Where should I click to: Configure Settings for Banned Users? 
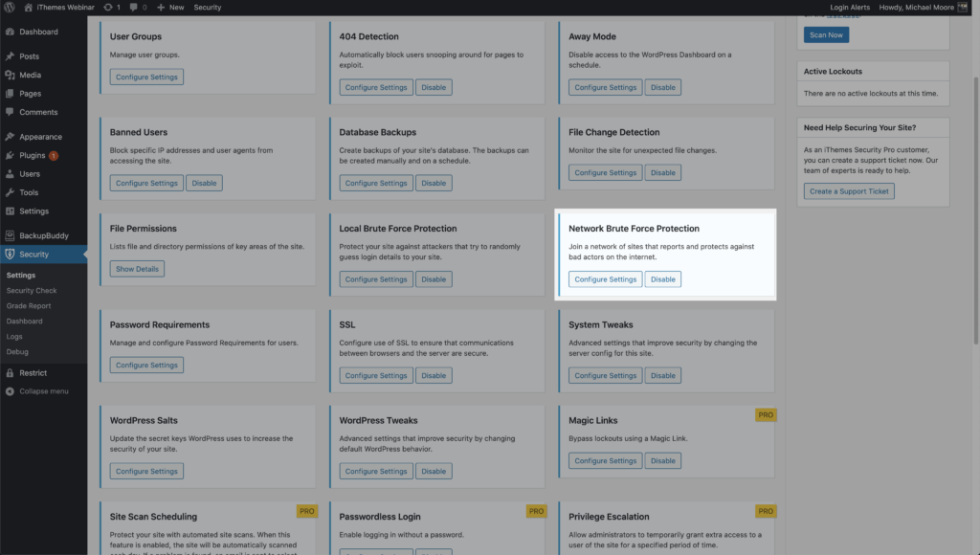tap(146, 183)
